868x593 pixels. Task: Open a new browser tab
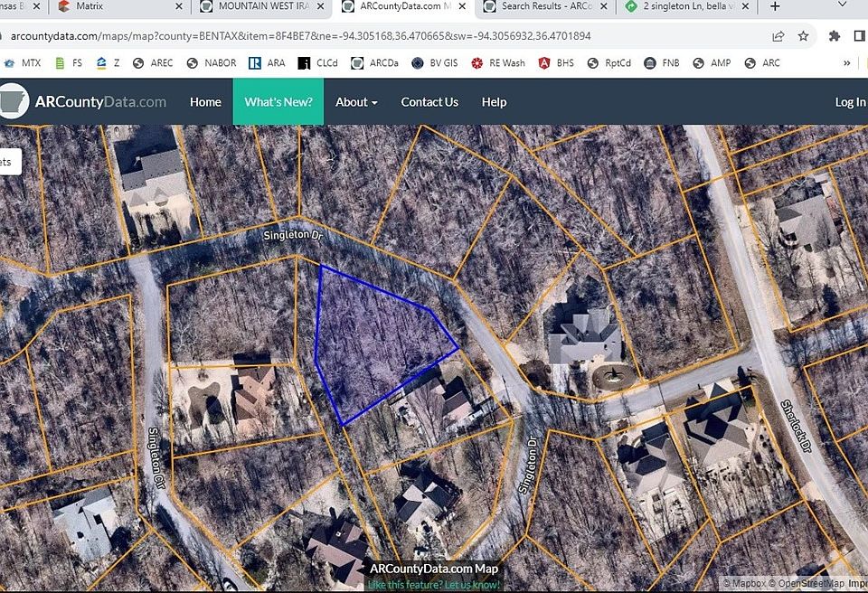coord(775,6)
